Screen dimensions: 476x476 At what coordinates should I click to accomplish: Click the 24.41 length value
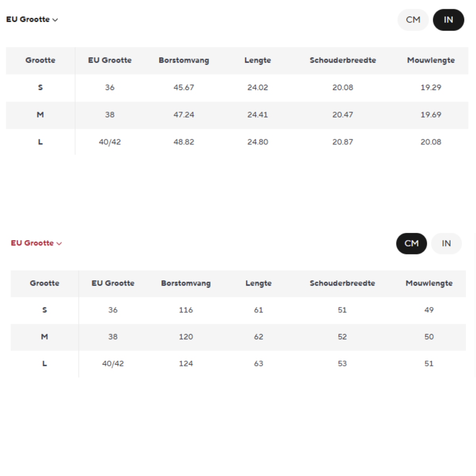tap(257, 115)
